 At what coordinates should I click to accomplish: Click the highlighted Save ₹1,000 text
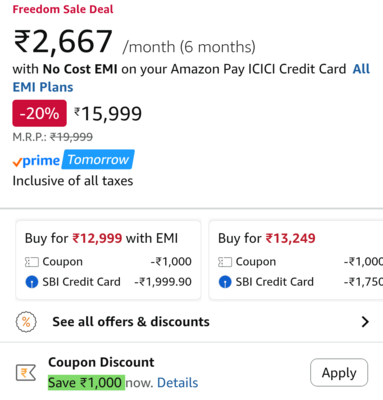(86, 383)
